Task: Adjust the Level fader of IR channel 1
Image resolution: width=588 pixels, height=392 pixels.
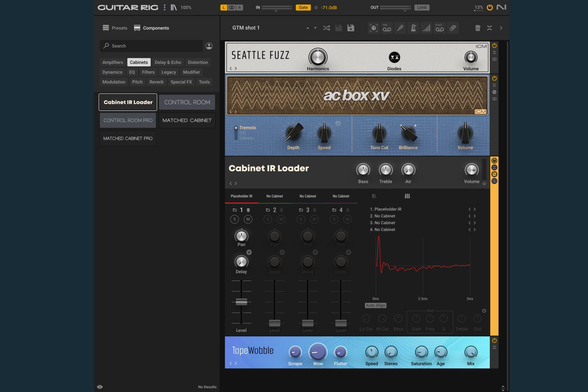Action: 241,302
